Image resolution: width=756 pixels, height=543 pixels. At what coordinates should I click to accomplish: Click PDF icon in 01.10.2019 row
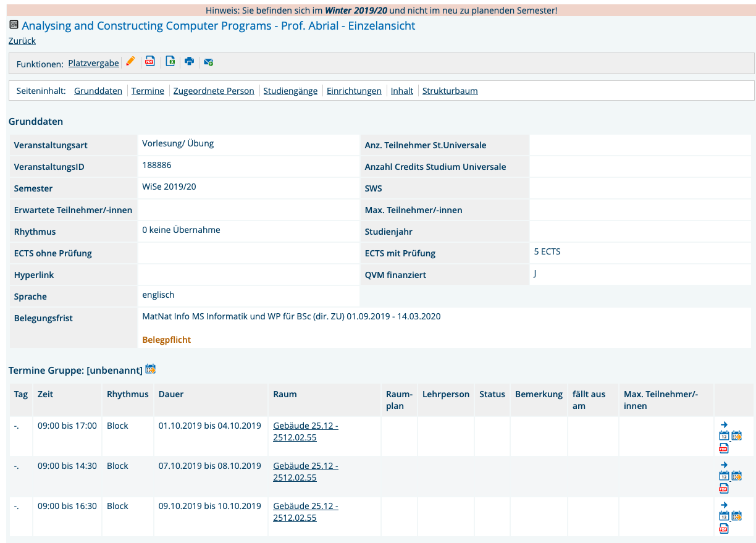click(724, 448)
